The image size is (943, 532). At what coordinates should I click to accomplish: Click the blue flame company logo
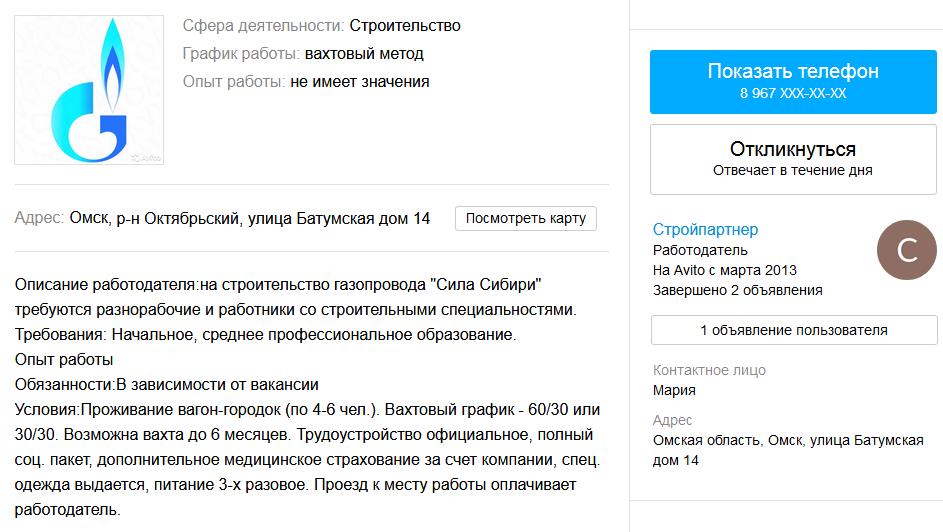90,90
